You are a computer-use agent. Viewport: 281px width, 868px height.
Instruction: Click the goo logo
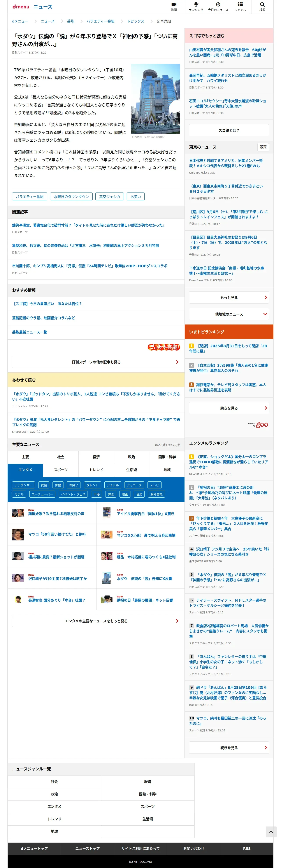click(262, 425)
